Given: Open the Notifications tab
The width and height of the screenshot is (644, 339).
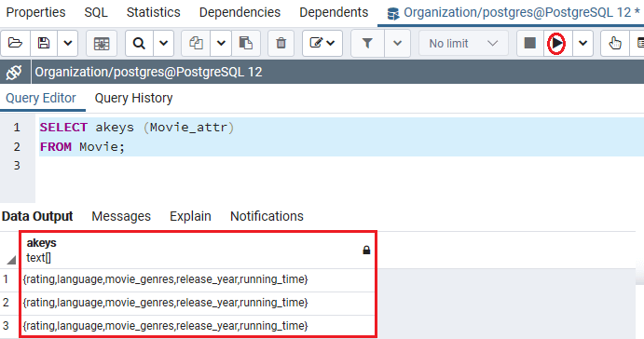Looking at the screenshot, I should tap(267, 216).
